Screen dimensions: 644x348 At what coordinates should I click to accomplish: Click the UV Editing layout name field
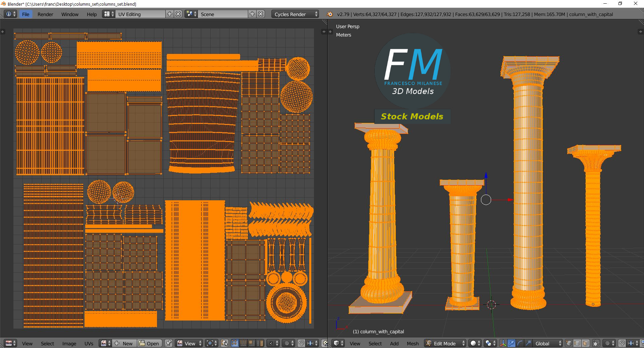pos(140,14)
